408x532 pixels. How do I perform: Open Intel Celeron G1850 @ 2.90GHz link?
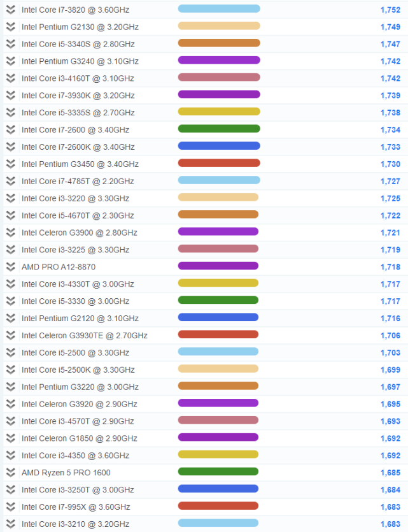80,438
